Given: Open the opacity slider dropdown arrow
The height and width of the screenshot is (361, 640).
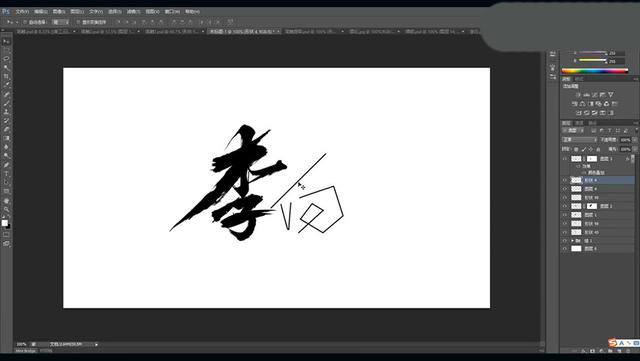Looking at the screenshot, I should 635,140.
